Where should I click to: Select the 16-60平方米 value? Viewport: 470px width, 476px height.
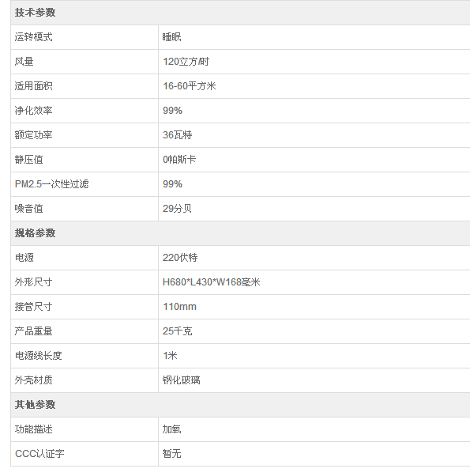pyautogui.click(x=190, y=86)
